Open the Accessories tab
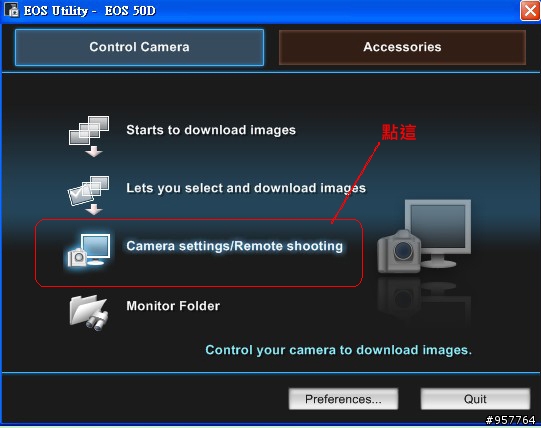 point(402,47)
